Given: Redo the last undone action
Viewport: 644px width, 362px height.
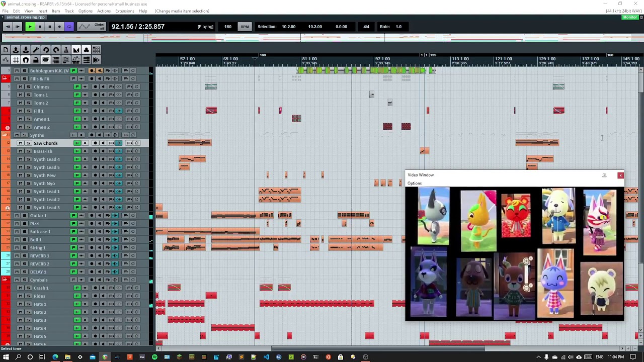Looking at the screenshot, I should point(56,50).
